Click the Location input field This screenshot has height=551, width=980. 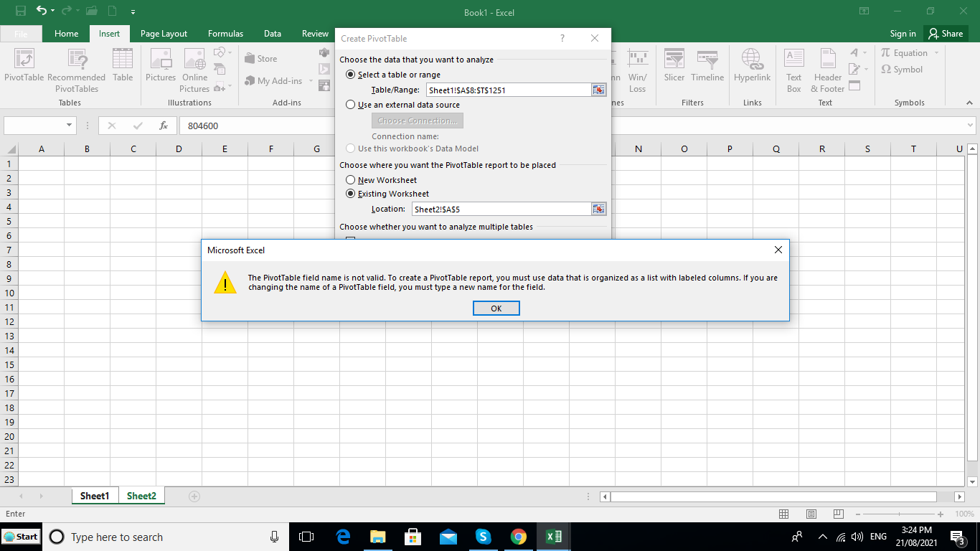click(x=501, y=209)
